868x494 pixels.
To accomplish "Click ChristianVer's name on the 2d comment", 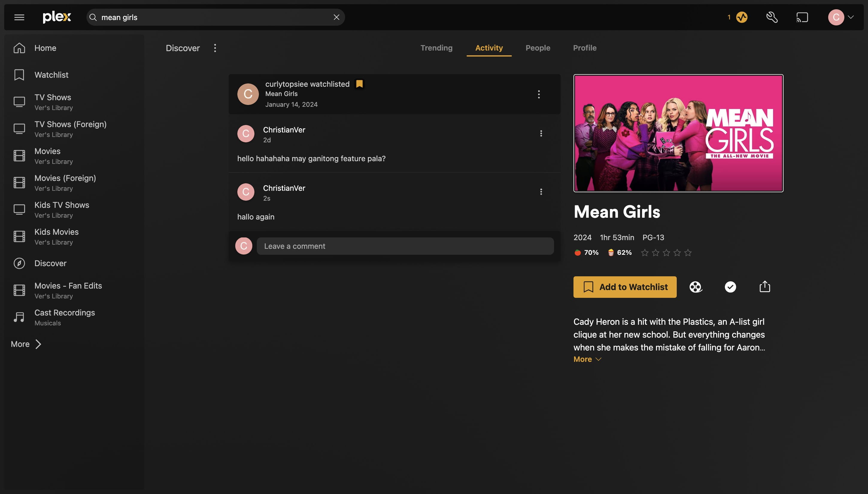I will pyautogui.click(x=284, y=130).
